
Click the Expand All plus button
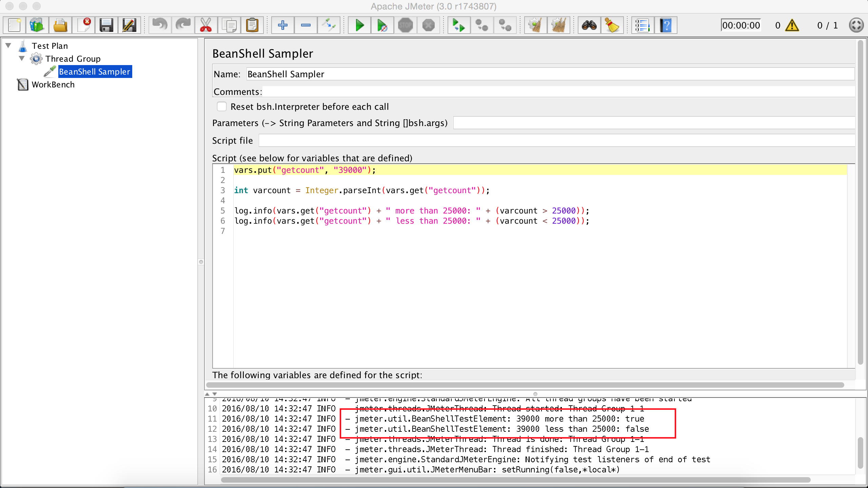[x=282, y=25]
